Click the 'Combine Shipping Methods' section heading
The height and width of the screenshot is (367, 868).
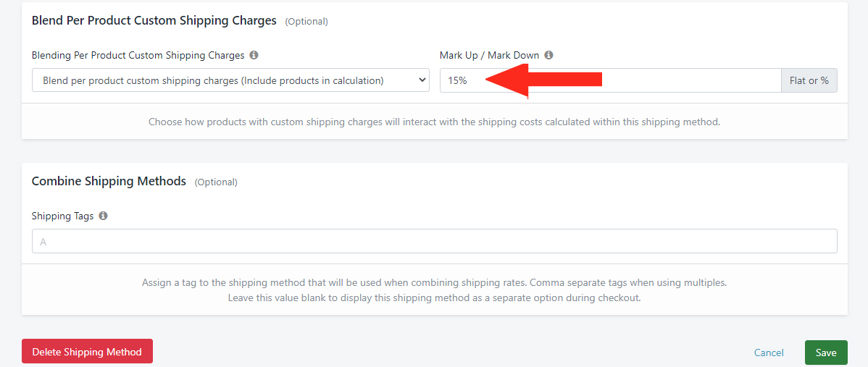click(109, 181)
